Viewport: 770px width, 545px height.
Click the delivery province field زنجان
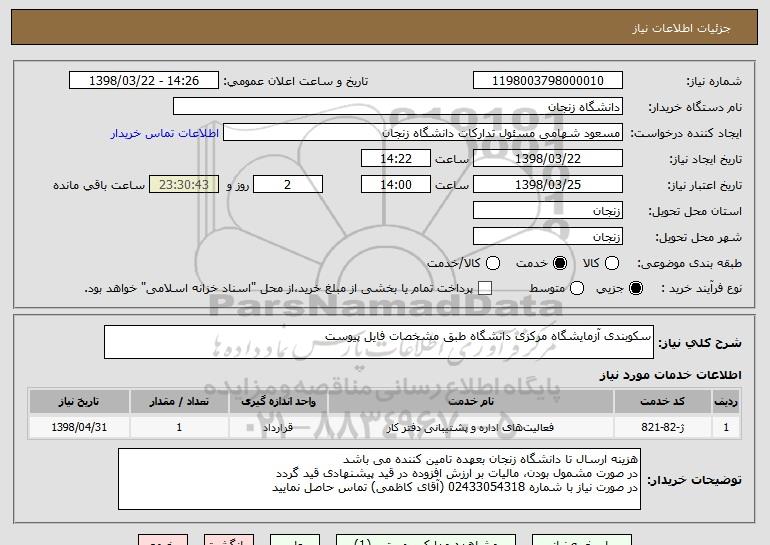pyautogui.click(x=548, y=211)
